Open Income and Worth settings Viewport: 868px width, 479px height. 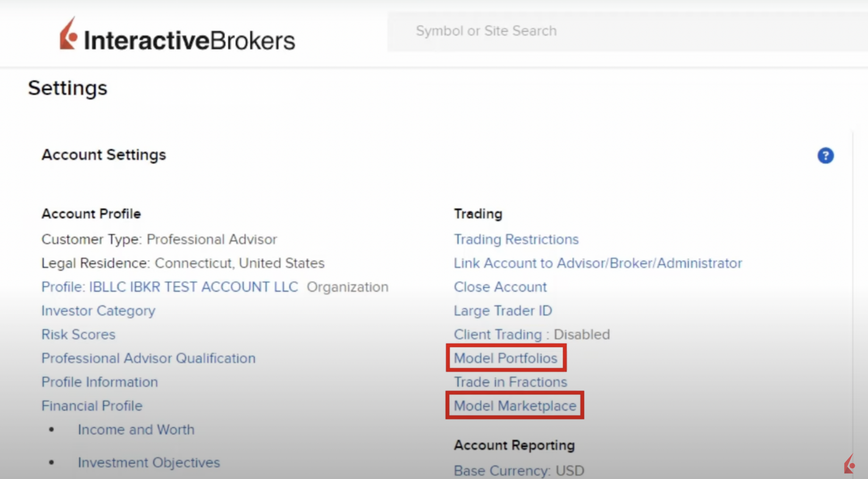136,429
